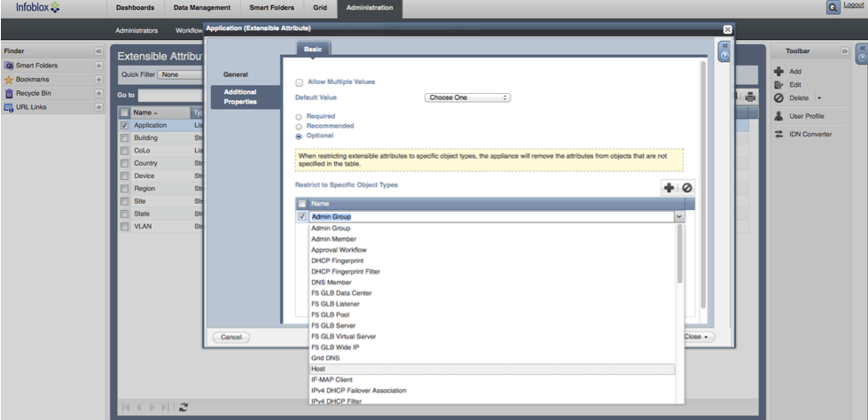Choose DNS Member from the list
868x420 pixels.
tap(492, 283)
